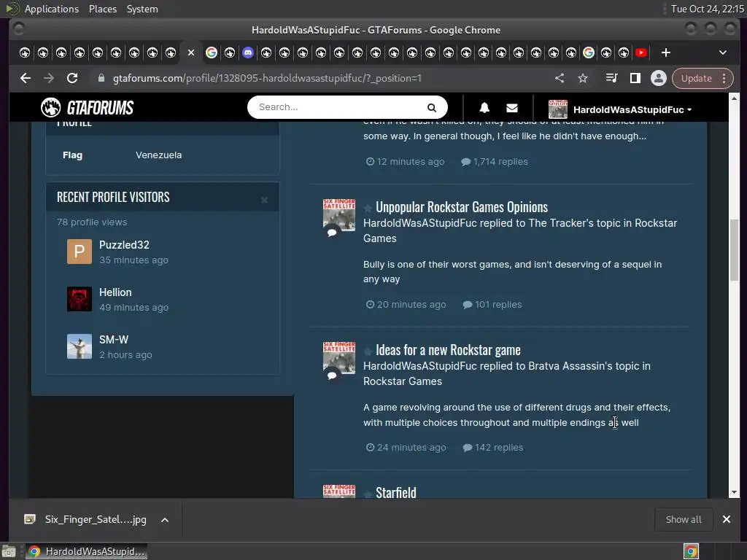Close the current active tab
747x560 pixels.
point(191,52)
